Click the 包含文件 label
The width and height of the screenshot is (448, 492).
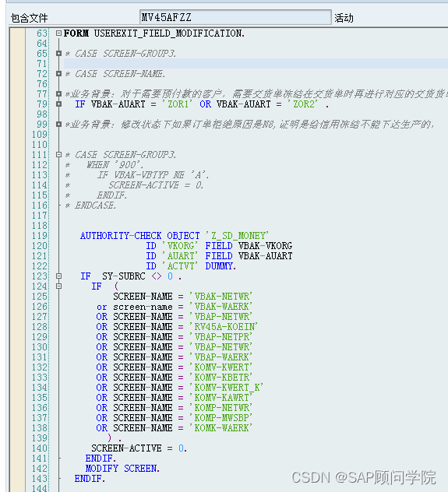point(29,18)
